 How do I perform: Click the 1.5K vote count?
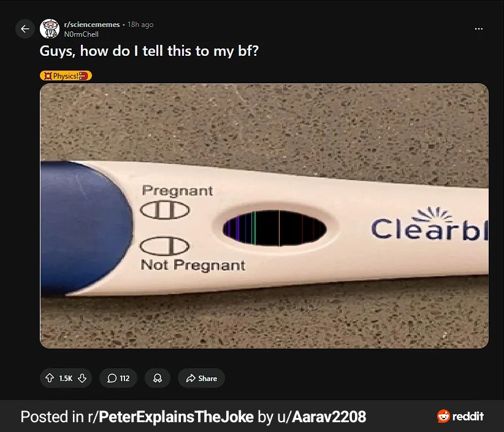click(x=66, y=379)
